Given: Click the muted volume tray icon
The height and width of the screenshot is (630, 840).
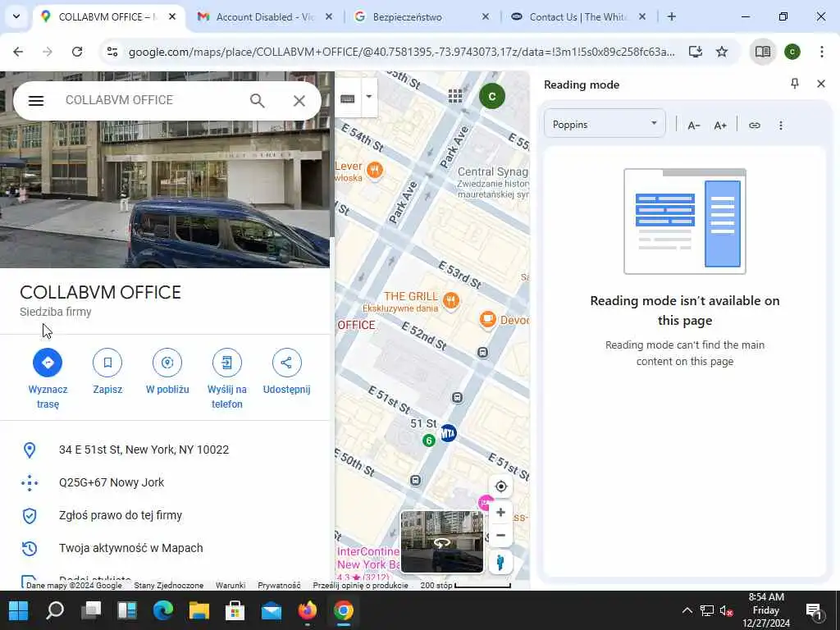Looking at the screenshot, I should pos(727,610).
